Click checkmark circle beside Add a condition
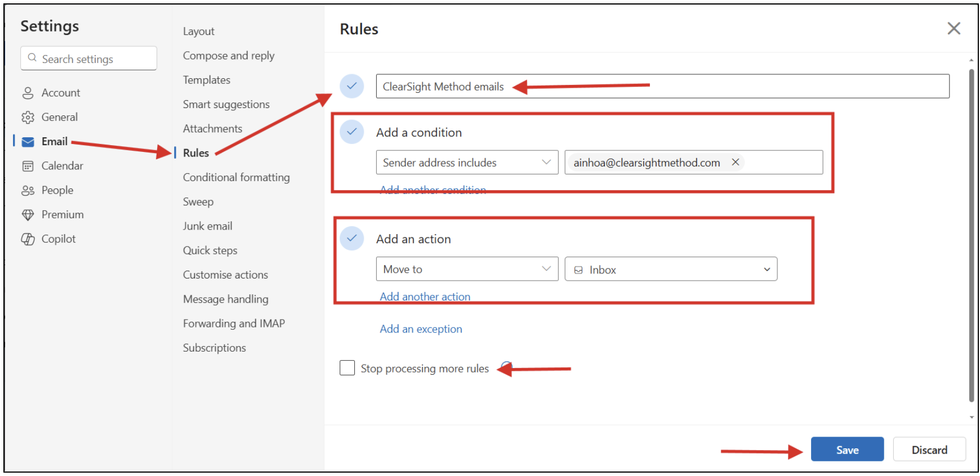 351,132
